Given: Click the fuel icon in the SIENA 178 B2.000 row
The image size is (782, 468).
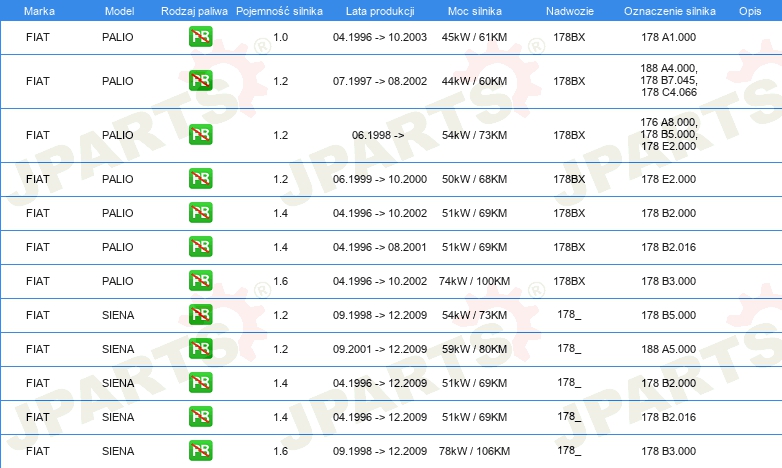Looking at the screenshot, I should pos(200,382).
